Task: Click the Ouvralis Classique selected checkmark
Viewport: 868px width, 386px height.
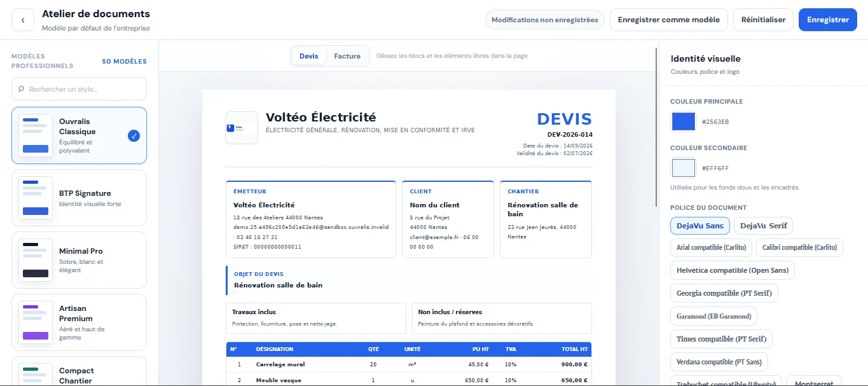Action: pyautogui.click(x=134, y=135)
